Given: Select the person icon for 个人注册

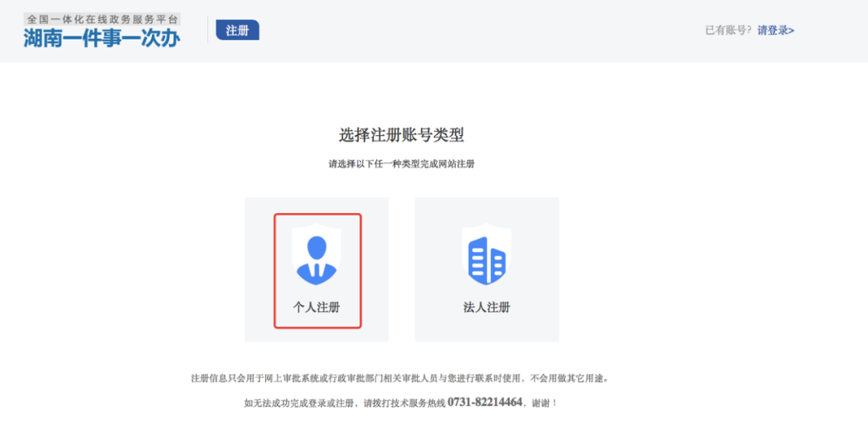Looking at the screenshot, I should coord(317,260).
